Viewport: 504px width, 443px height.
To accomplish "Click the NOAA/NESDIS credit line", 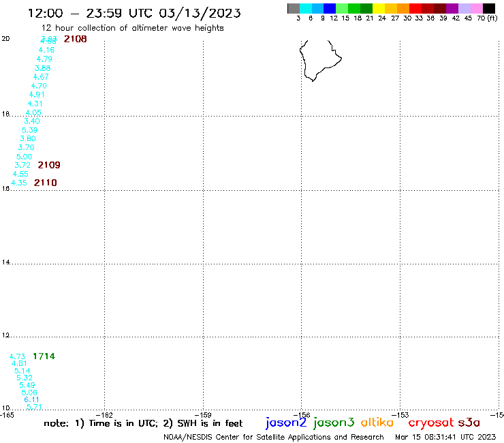I will pyautogui.click(x=274, y=437).
